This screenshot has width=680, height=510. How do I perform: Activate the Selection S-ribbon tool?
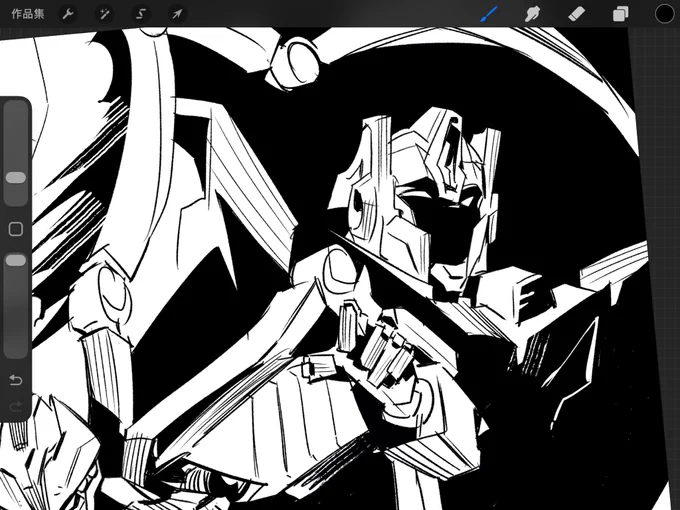point(141,14)
